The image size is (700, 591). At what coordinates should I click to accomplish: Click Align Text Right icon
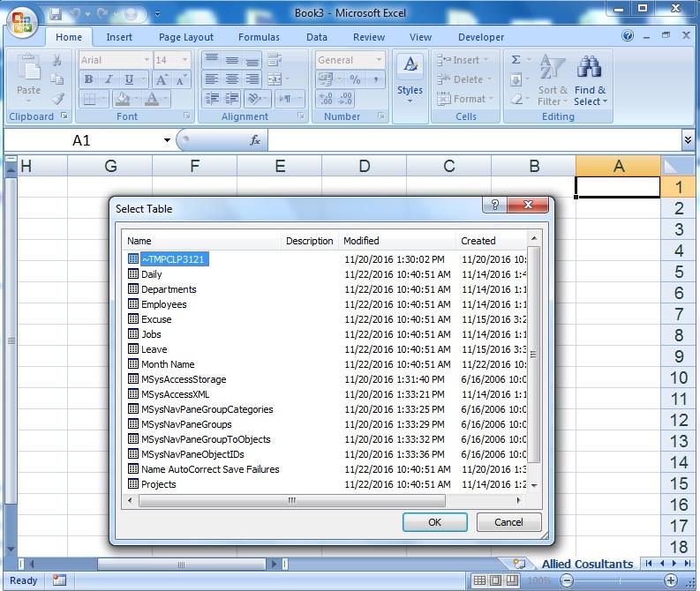coord(252,79)
